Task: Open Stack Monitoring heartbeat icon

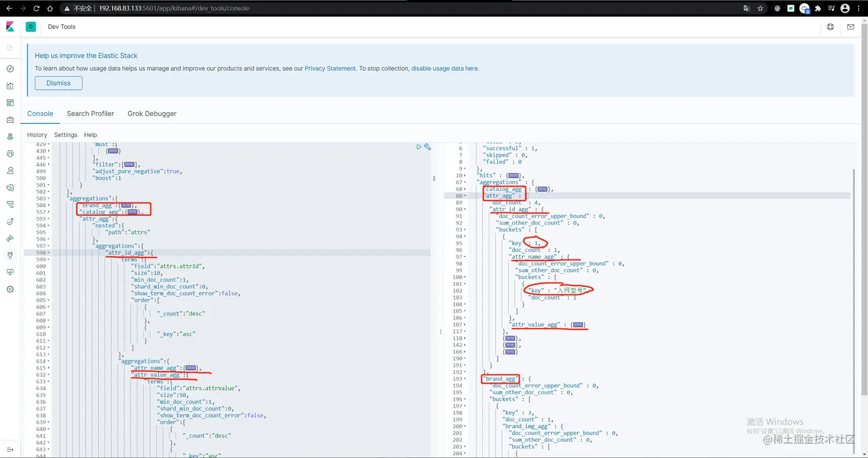Action: pyautogui.click(x=10, y=272)
